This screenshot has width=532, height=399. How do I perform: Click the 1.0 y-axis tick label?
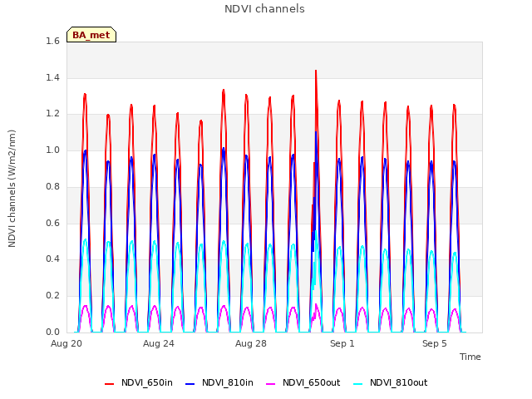point(52,150)
